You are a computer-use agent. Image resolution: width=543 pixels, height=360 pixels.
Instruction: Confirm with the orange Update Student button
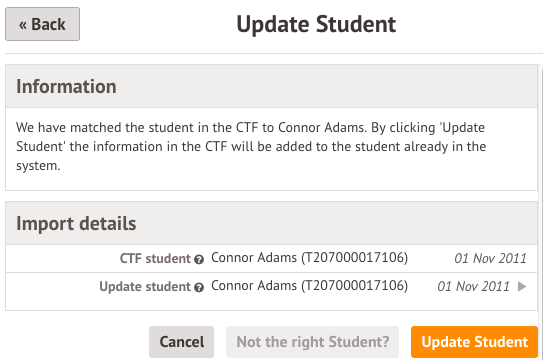[474, 342]
